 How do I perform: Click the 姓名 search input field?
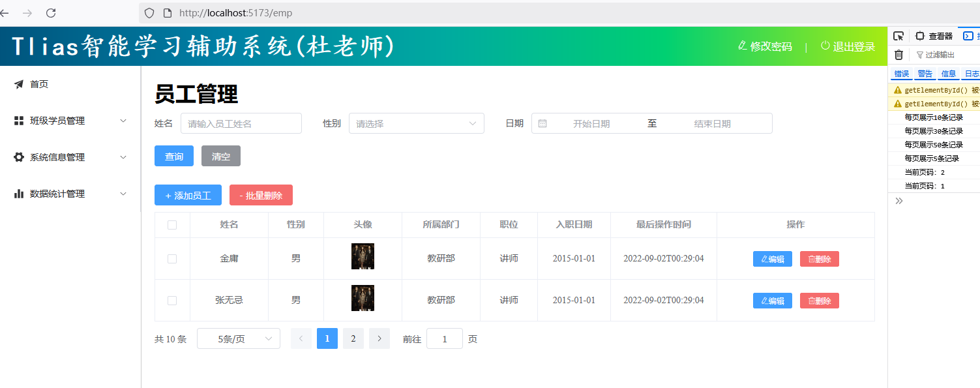click(241, 123)
